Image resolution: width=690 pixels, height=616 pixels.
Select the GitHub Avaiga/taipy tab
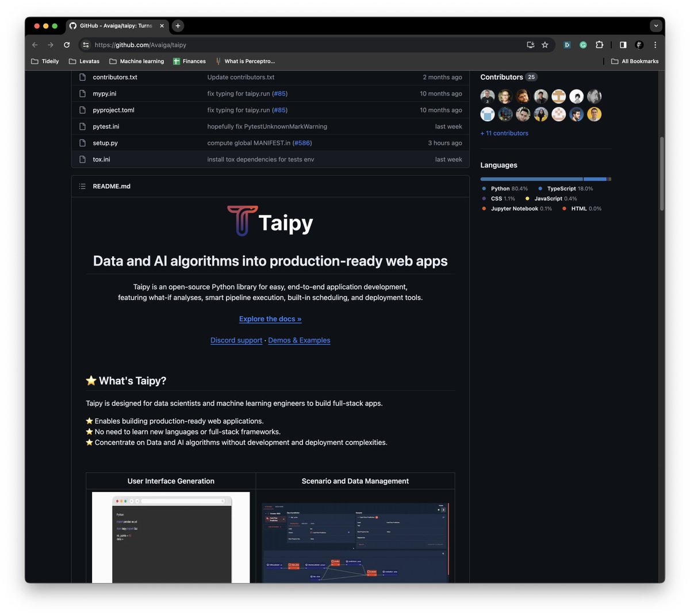[x=117, y=26]
